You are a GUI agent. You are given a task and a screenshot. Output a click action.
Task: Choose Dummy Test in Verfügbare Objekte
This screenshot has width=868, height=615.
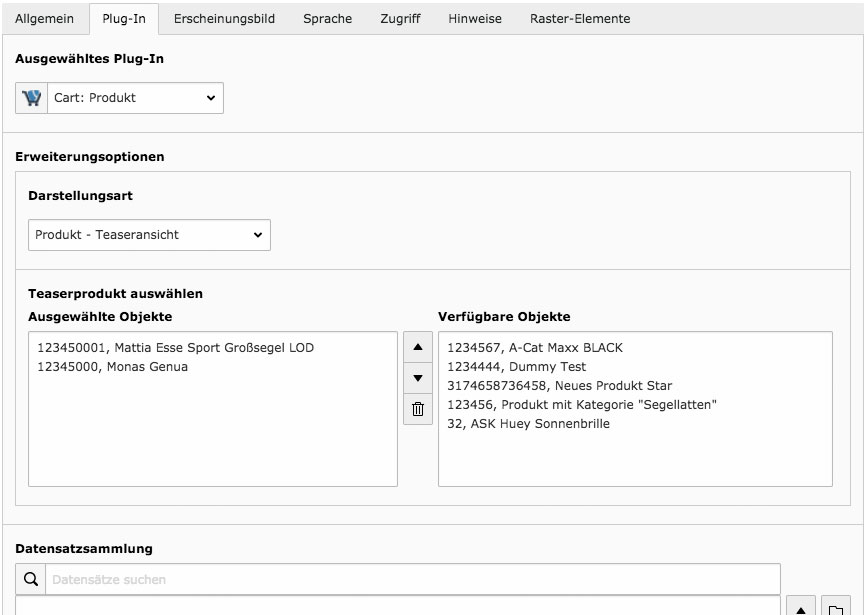[x=516, y=366]
